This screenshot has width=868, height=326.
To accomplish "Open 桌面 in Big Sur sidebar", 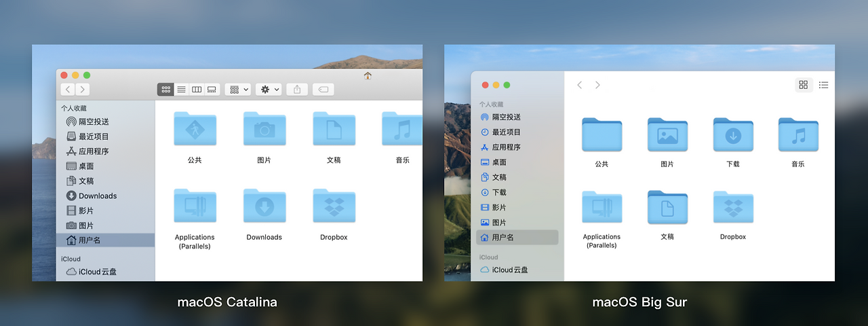I will (x=517, y=162).
